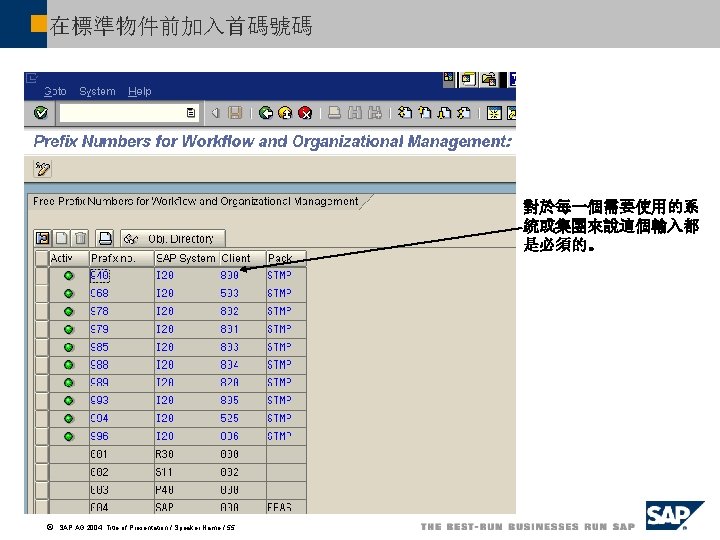Click the red Cancel icon
Screen dimensions: 720x540
(x=305, y=112)
